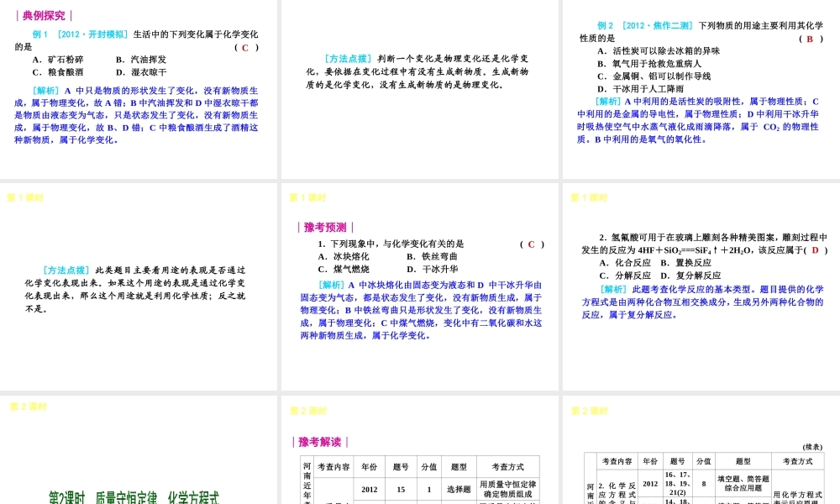Click the [解析] label in 豫考预测 question 1

[331, 285]
